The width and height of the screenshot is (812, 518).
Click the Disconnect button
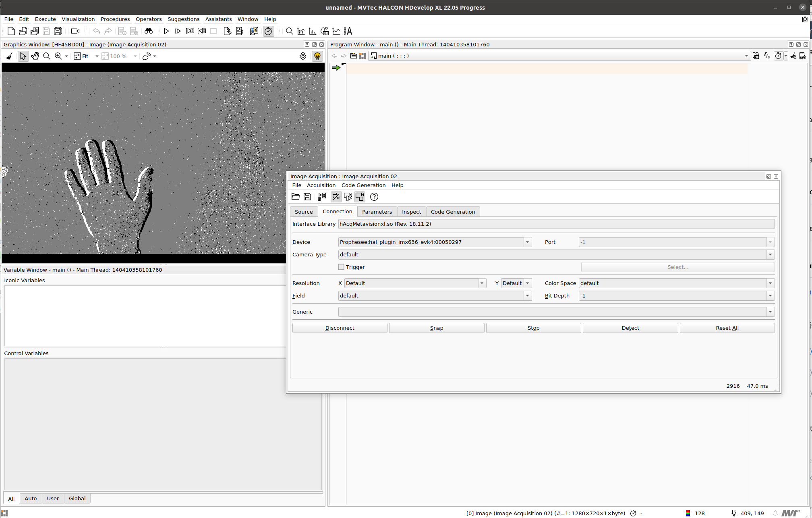point(340,328)
